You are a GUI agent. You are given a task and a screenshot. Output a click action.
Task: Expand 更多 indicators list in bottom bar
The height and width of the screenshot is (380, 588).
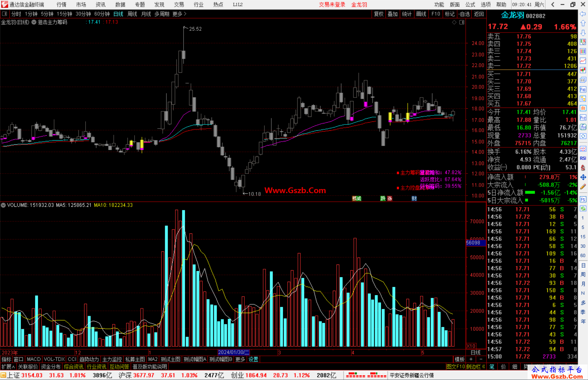[240, 359]
